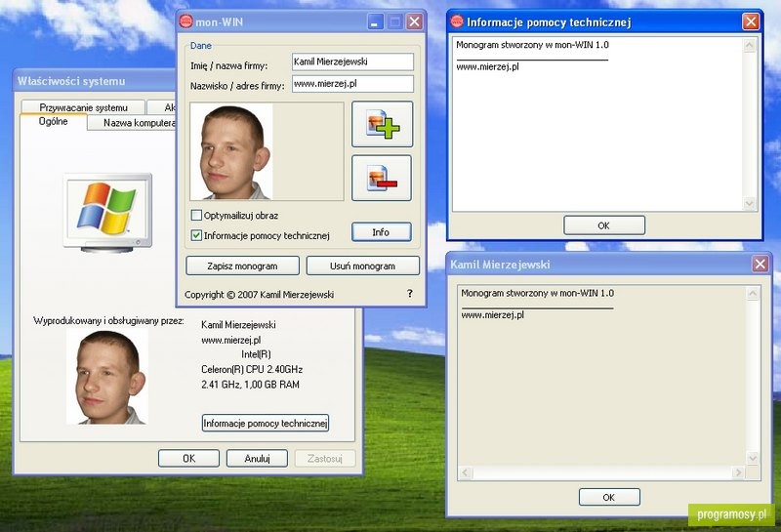
Task: Click 'Copyright © 2007 Kamil Mierzejewski' text
Action: click(259, 295)
